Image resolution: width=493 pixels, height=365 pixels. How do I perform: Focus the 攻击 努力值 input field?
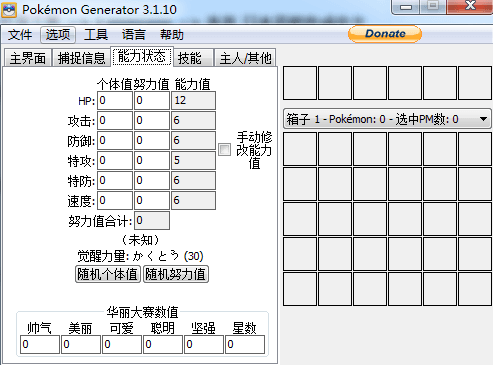(x=152, y=120)
